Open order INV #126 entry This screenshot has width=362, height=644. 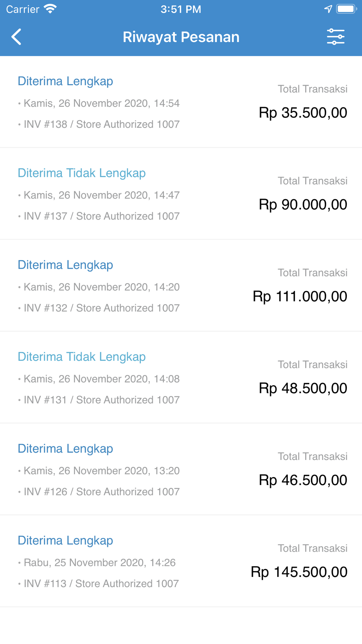click(101, 492)
